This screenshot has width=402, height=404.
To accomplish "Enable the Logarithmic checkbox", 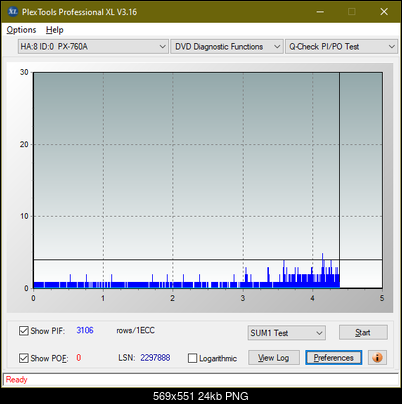I will point(192,358).
